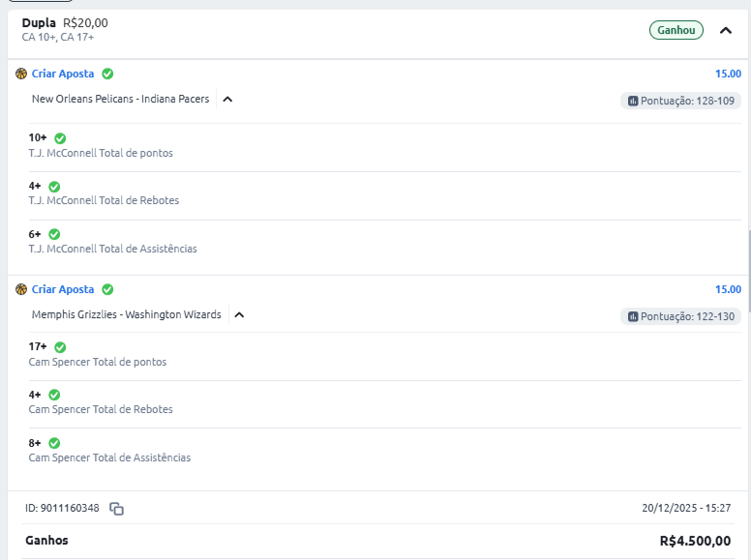Click the 6+ selection label
751x560 pixels.
(x=35, y=234)
